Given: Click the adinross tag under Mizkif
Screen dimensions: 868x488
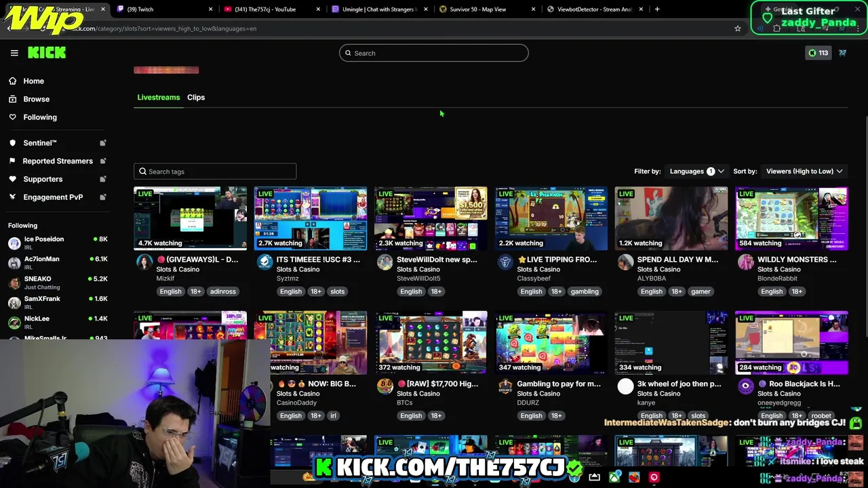Looking at the screenshot, I should 223,291.
